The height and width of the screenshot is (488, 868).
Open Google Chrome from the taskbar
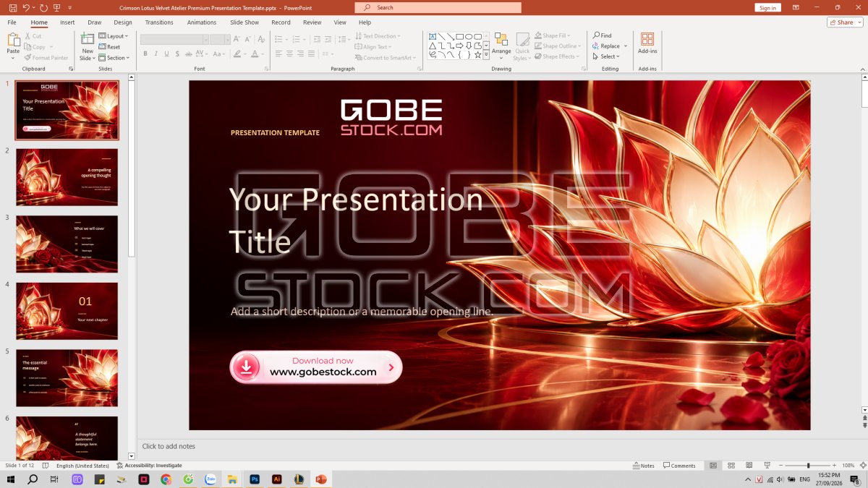166,479
